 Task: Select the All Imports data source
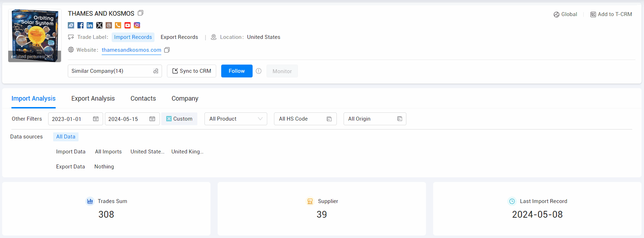pyautogui.click(x=108, y=152)
